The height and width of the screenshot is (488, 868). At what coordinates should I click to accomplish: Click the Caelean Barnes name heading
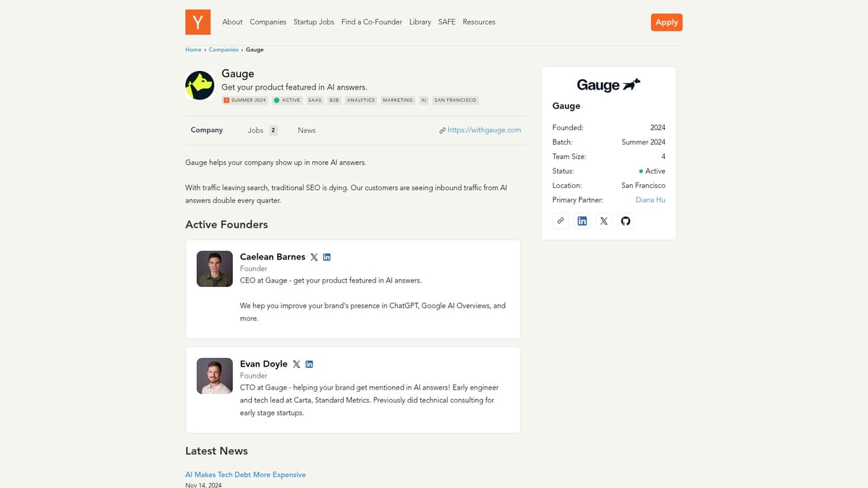(273, 257)
